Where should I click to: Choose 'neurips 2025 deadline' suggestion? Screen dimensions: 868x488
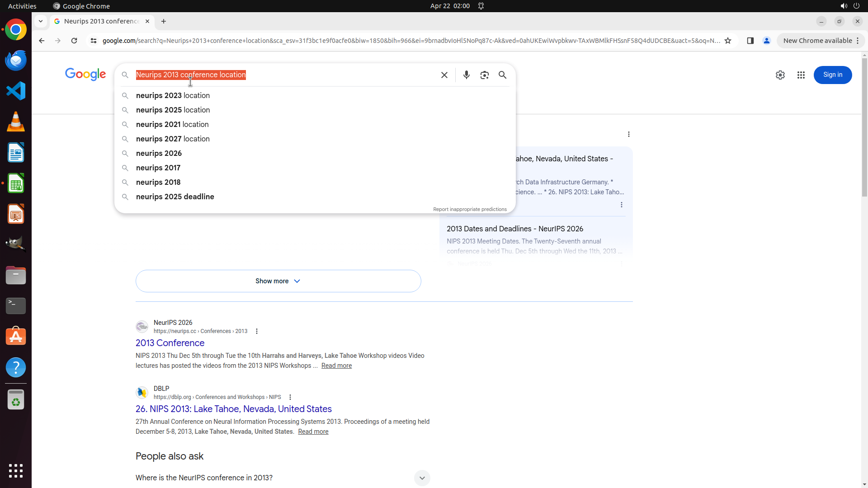[x=175, y=197]
